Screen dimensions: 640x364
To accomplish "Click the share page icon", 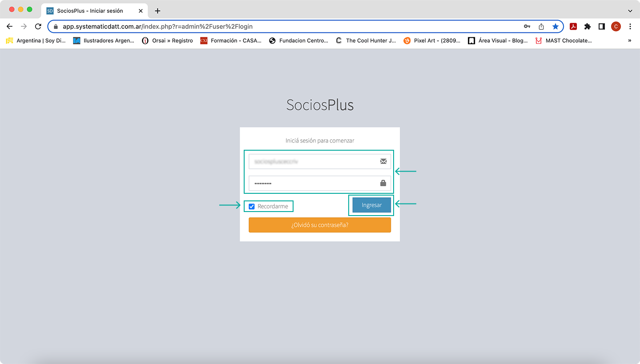I will point(541,27).
